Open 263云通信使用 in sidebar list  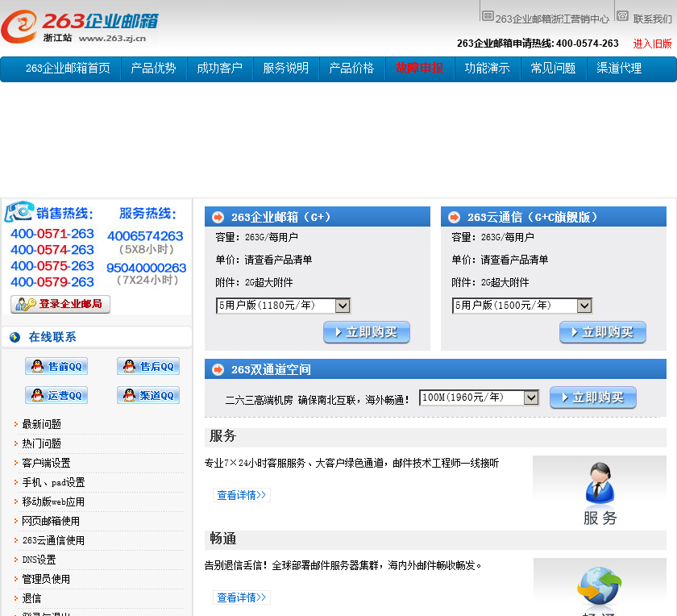pyautogui.click(x=53, y=540)
